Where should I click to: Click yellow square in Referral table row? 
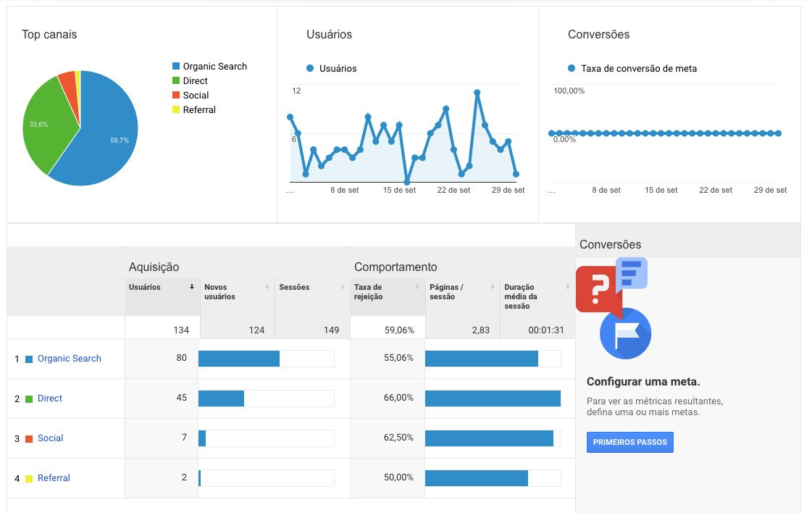(x=29, y=479)
